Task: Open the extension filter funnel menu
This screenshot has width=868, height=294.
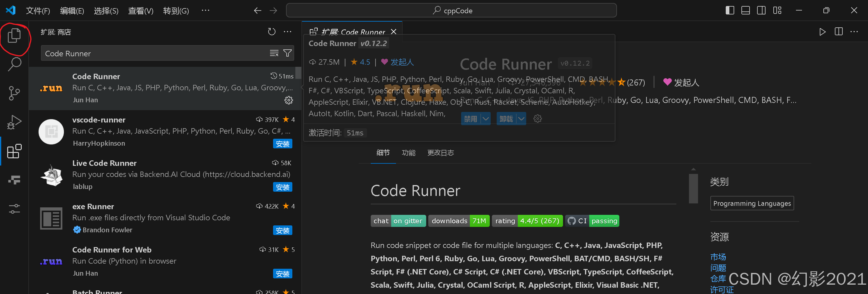Action: tap(288, 53)
